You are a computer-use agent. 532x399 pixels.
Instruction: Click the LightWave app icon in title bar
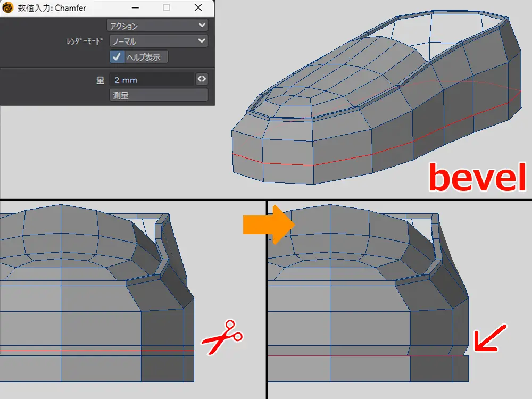(x=8, y=8)
